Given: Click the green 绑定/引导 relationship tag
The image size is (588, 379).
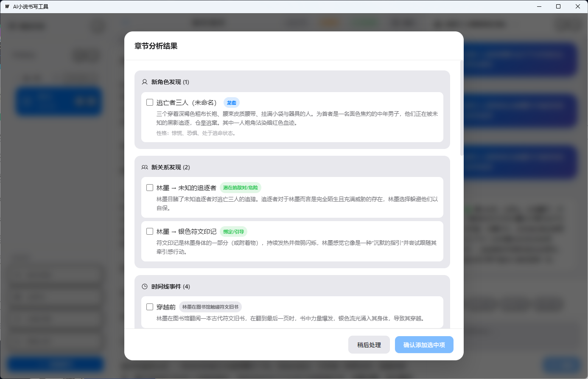Looking at the screenshot, I should [233, 232].
